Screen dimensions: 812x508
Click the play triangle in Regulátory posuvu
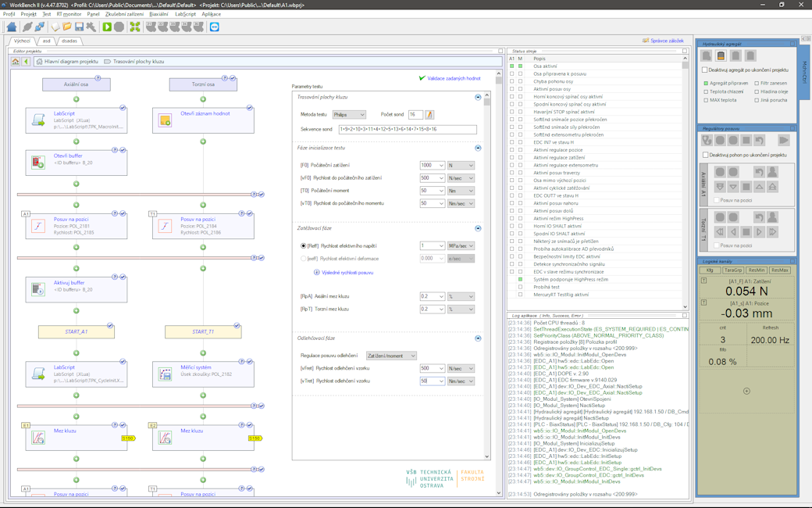[784, 140]
